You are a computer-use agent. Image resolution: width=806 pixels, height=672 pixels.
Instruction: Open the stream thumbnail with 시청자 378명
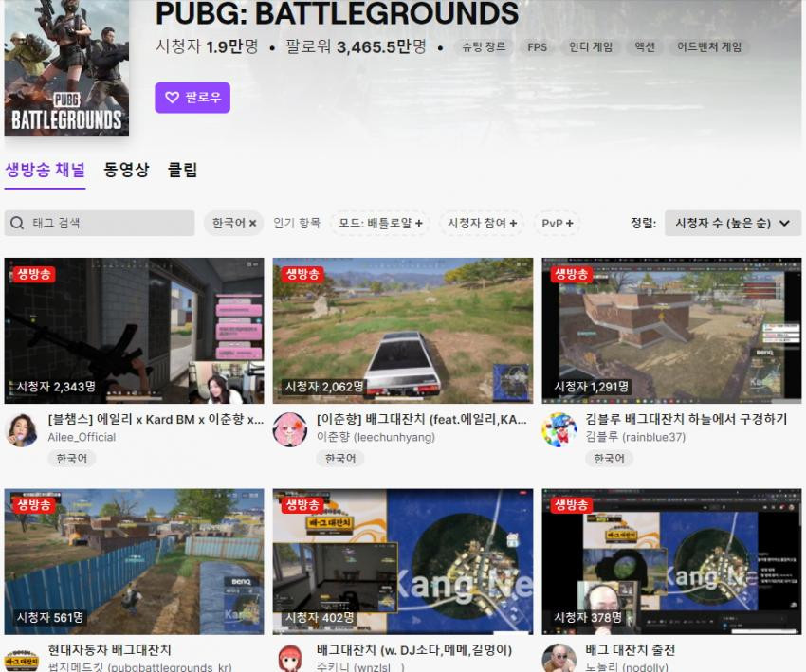[x=671, y=561]
